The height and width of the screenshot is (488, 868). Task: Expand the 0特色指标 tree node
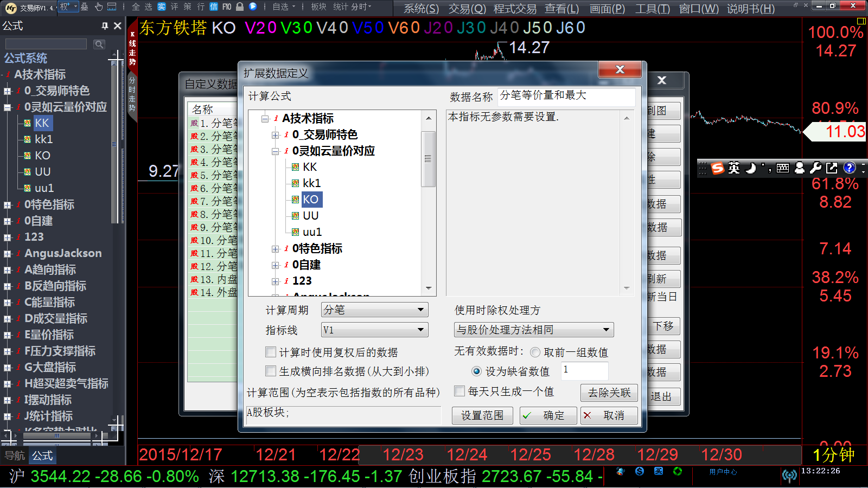click(276, 248)
